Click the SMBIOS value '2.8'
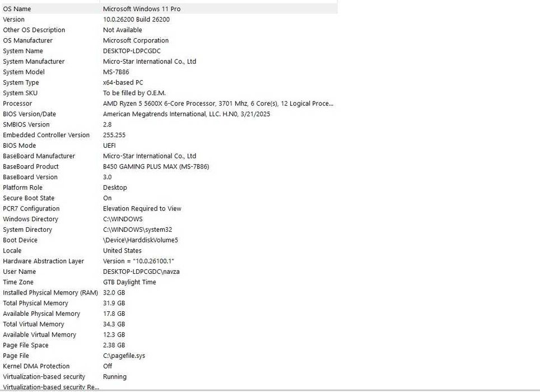The image size is (540, 392). click(x=107, y=124)
